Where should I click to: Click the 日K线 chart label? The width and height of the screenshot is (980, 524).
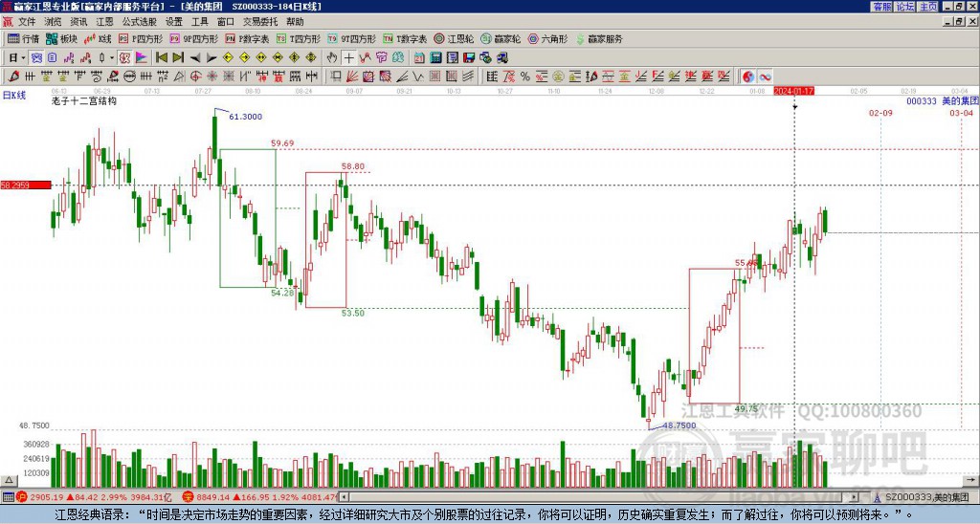tap(13, 96)
